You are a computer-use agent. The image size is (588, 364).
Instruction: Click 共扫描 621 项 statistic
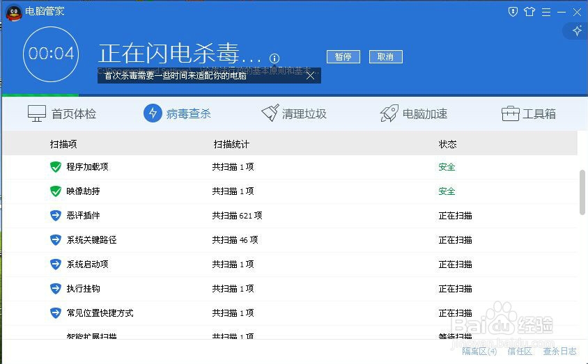(237, 216)
